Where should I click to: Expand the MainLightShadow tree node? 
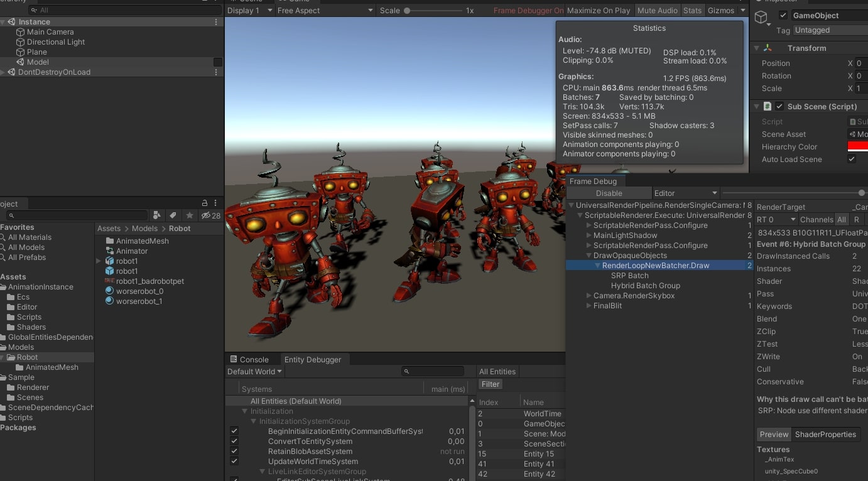click(589, 235)
